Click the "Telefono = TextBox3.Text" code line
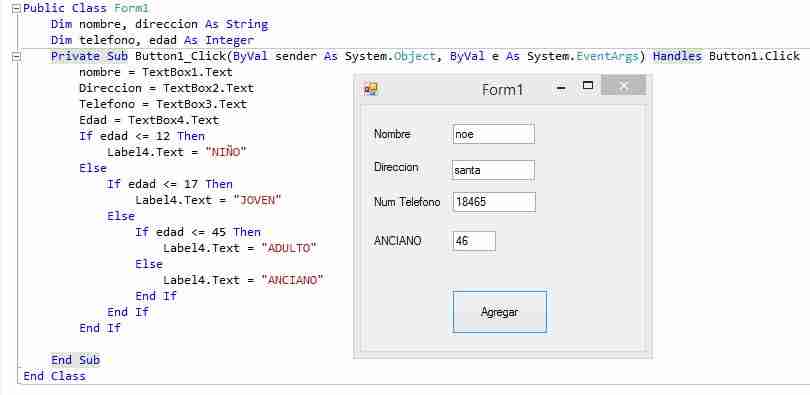Image resolution: width=810 pixels, height=395 pixels. click(163, 104)
